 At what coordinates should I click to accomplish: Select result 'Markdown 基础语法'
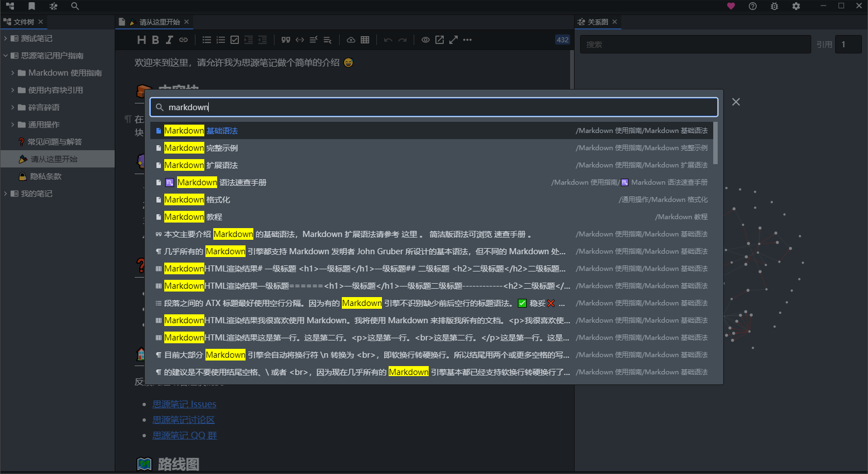point(431,131)
